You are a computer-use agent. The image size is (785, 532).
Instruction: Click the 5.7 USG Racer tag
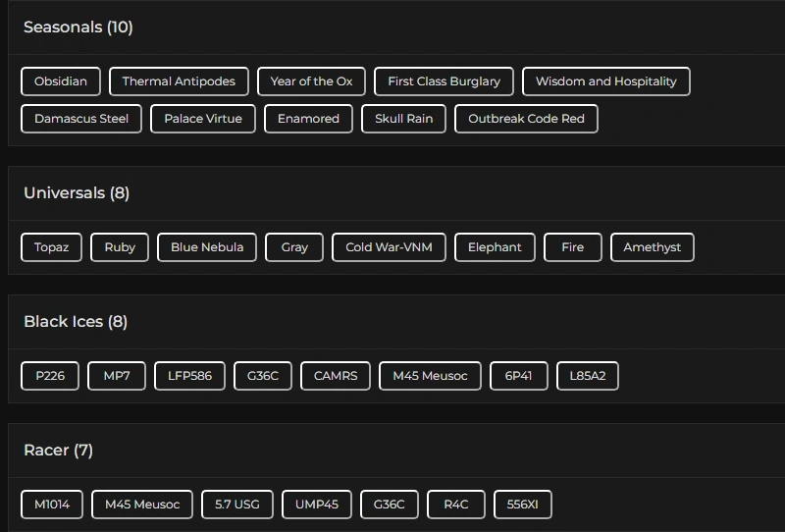click(x=237, y=505)
